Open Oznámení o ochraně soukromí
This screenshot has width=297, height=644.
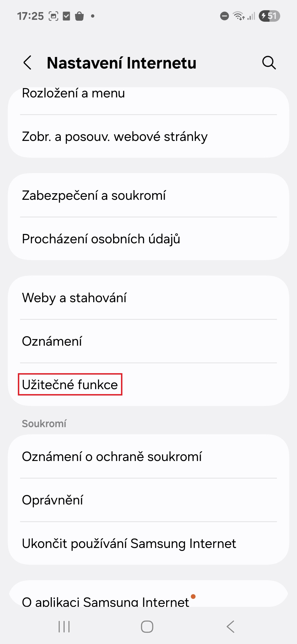coord(148,456)
